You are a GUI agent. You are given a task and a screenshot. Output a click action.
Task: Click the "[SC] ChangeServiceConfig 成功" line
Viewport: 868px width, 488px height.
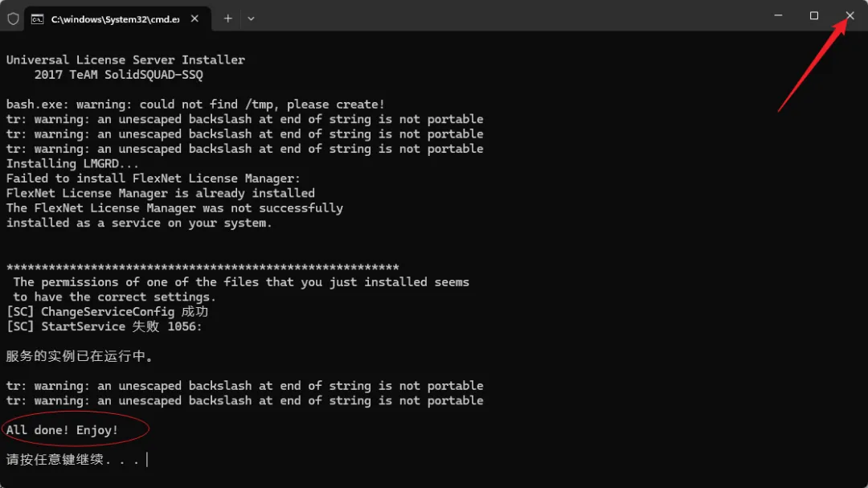[108, 312]
